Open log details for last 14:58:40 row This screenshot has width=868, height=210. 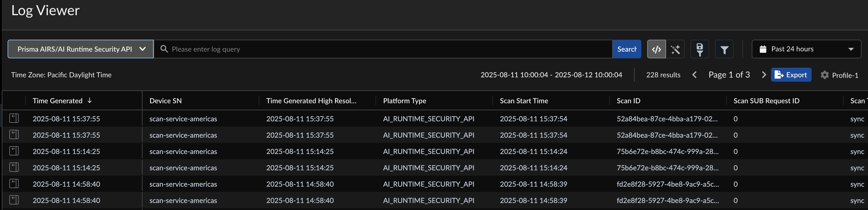coord(14,200)
